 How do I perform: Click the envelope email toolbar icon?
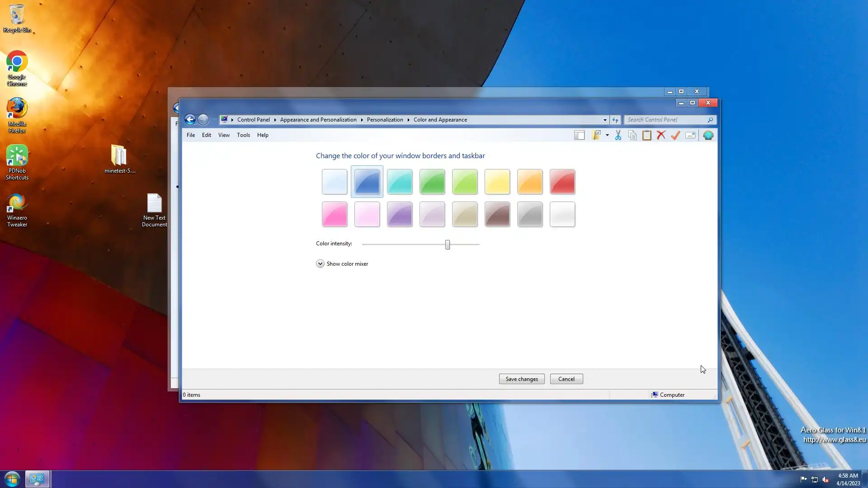(690, 135)
